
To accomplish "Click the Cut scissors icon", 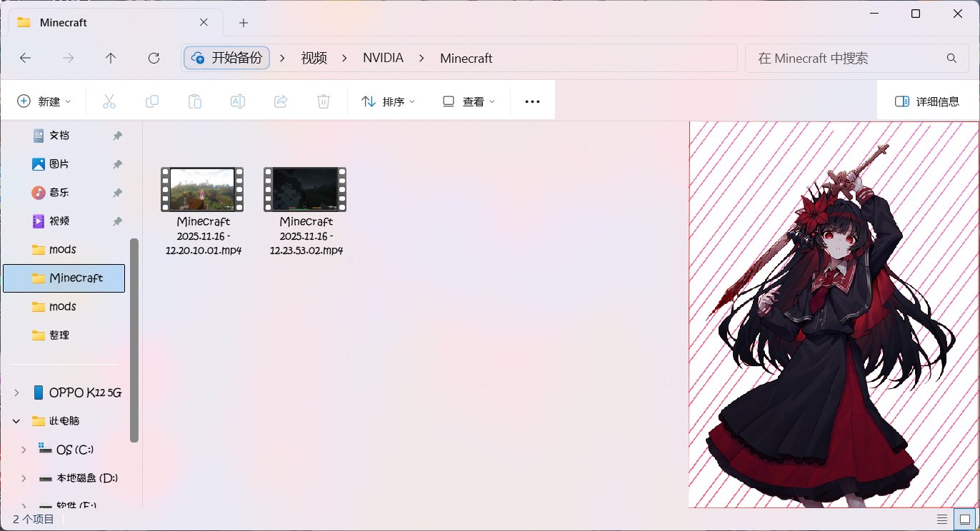I will point(109,101).
